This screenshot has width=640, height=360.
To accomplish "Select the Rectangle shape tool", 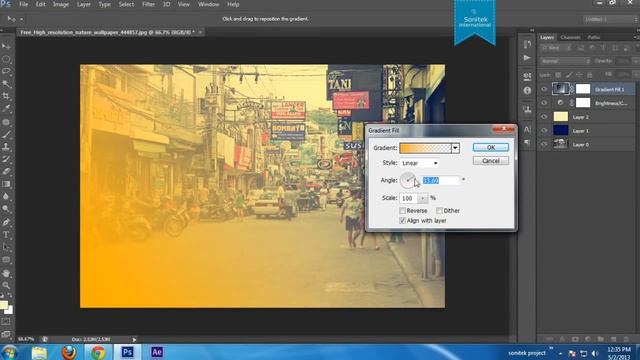I will coord(6,260).
